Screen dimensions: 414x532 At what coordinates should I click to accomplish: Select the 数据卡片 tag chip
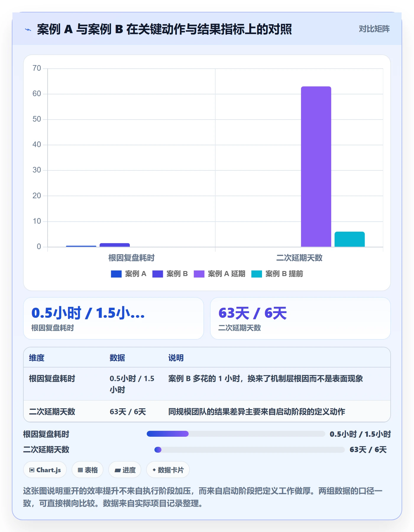click(x=168, y=470)
